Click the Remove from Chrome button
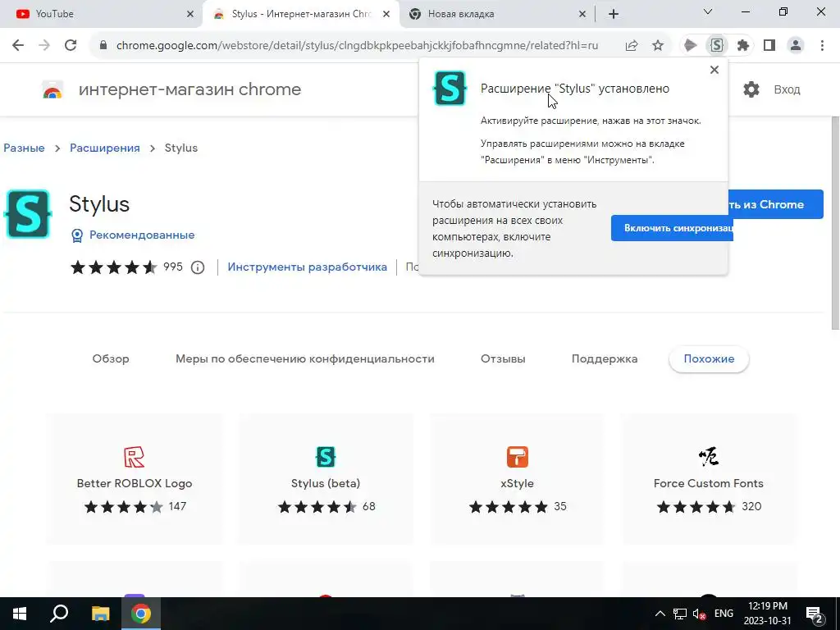This screenshot has width=840, height=630. click(775, 204)
